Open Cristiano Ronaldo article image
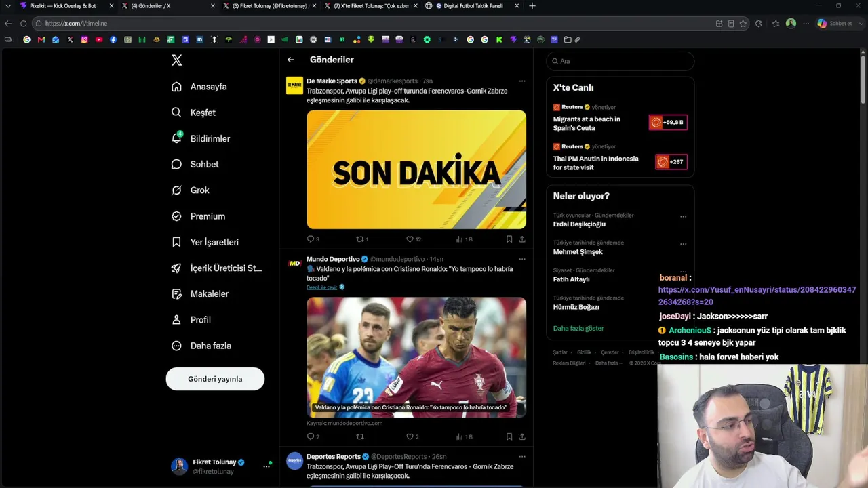Image resolution: width=868 pixels, height=488 pixels. pos(416,357)
